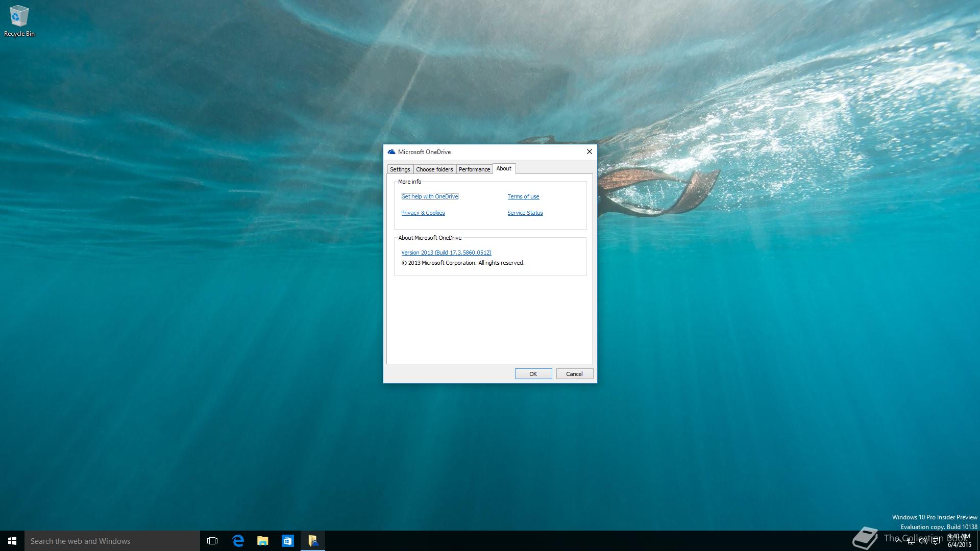Click the Show desktop sliver at taskbar end
The height and width of the screenshot is (551, 980).
click(x=978, y=541)
